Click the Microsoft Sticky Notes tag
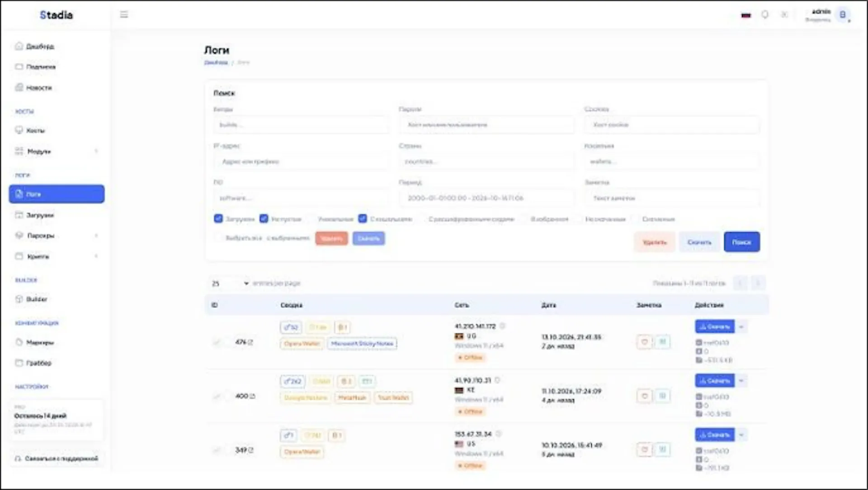This screenshot has height=490, width=868. [x=362, y=343]
